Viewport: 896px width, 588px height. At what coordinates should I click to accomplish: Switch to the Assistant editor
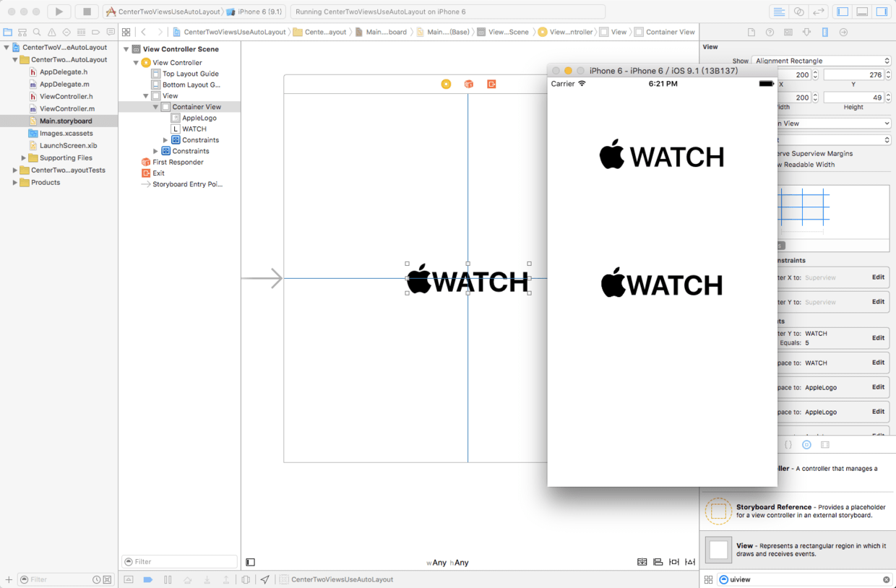(798, 12)
